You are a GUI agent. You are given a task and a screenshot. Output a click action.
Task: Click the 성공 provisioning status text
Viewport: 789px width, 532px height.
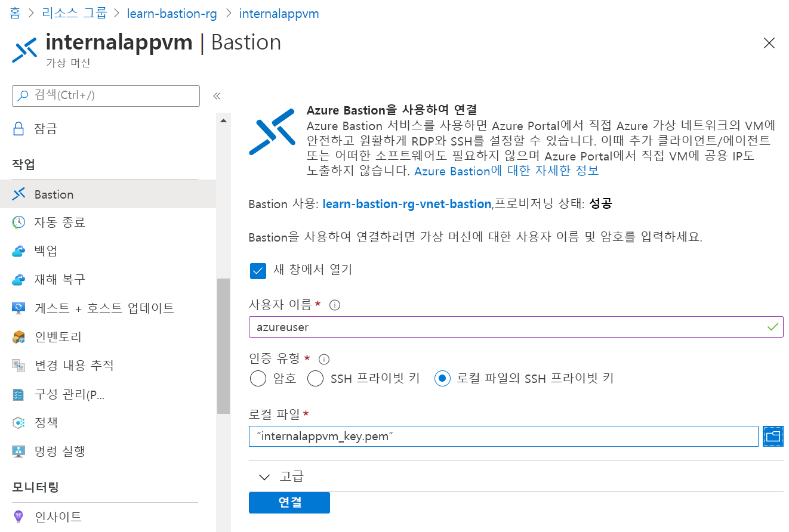(600, 204)
